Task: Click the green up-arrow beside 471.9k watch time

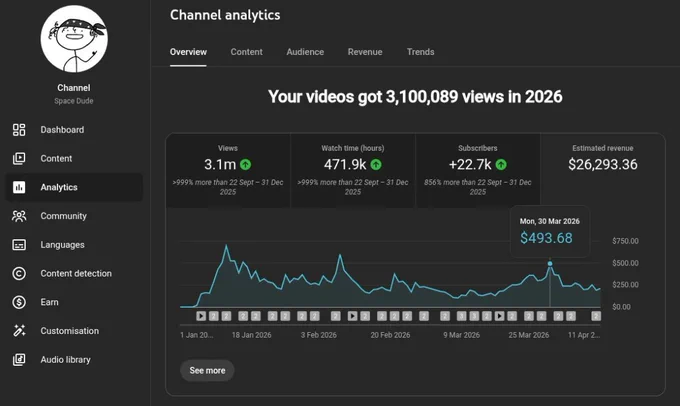Action: (x=376, y=164)
